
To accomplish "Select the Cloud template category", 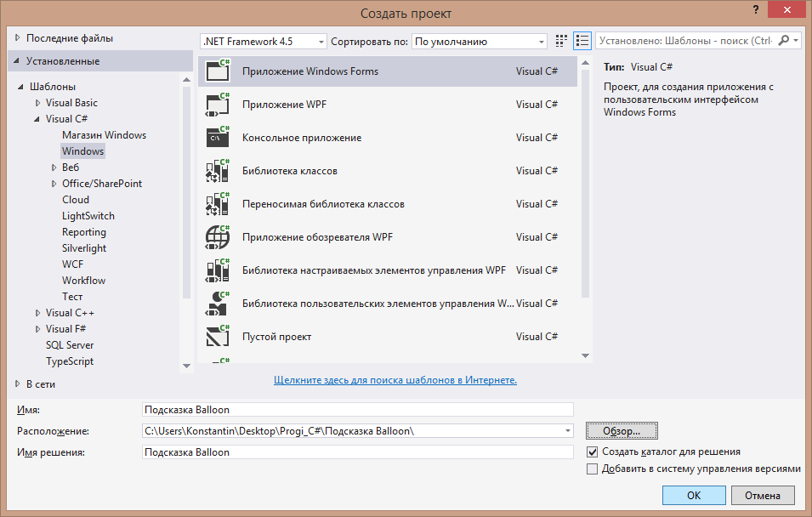I will 76,200.
